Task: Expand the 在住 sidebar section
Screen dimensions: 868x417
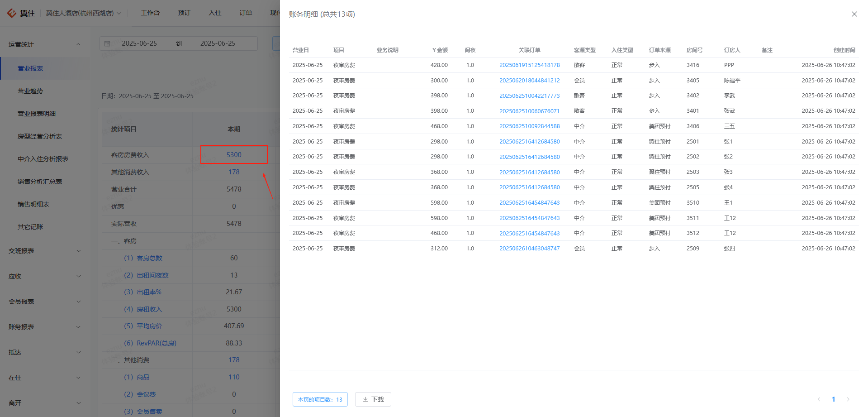Action: pyautogui.click(x=44, y=378)
